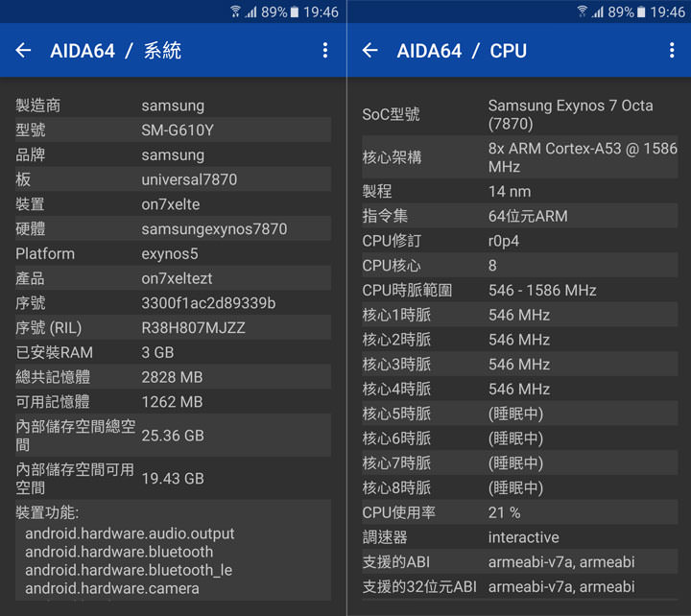691x616 pixels.
Task: Tap the 調速器 interactive row
Action: point(519,537)
